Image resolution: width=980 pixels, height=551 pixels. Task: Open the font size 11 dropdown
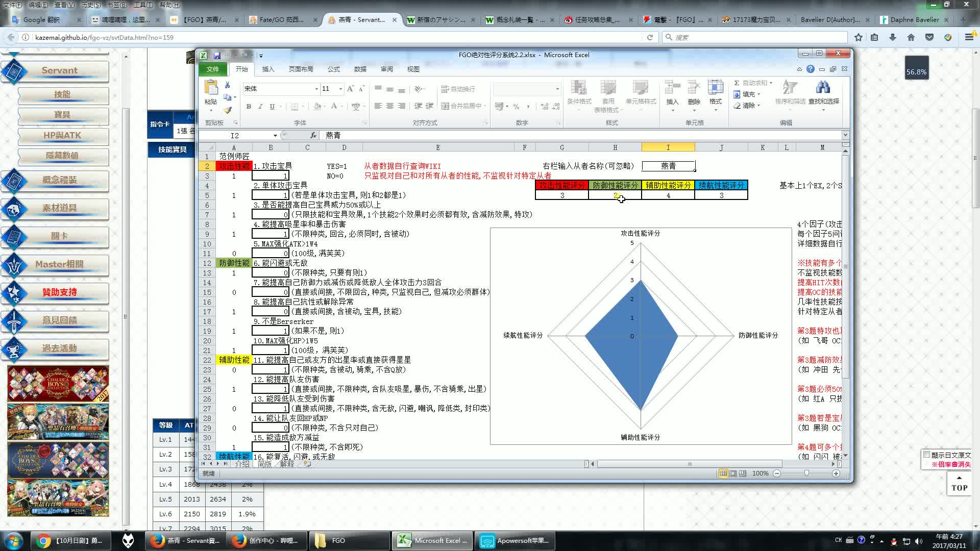pyautogui.click(x=340, y=89)
